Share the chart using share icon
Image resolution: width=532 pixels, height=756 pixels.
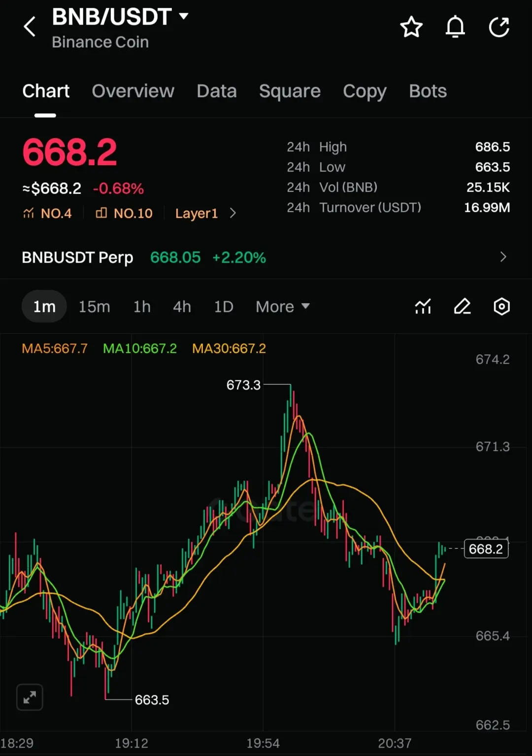point(499,27)
